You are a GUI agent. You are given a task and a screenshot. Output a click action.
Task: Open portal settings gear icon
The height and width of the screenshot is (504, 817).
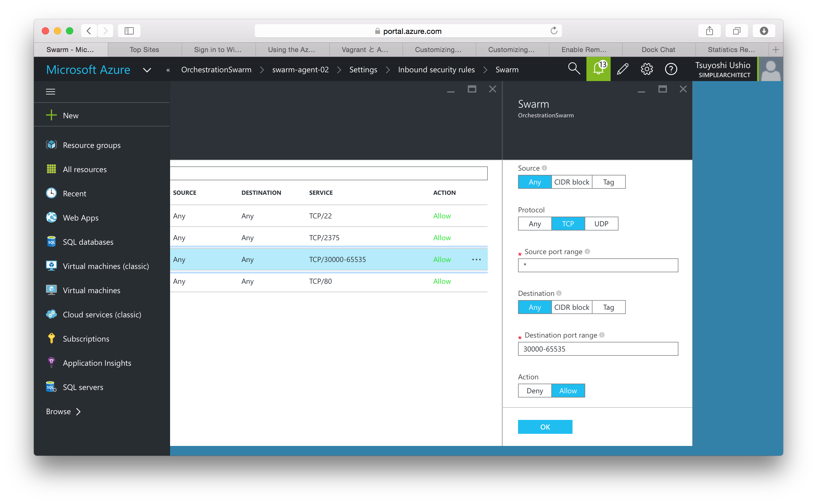[x=647, y=69]
